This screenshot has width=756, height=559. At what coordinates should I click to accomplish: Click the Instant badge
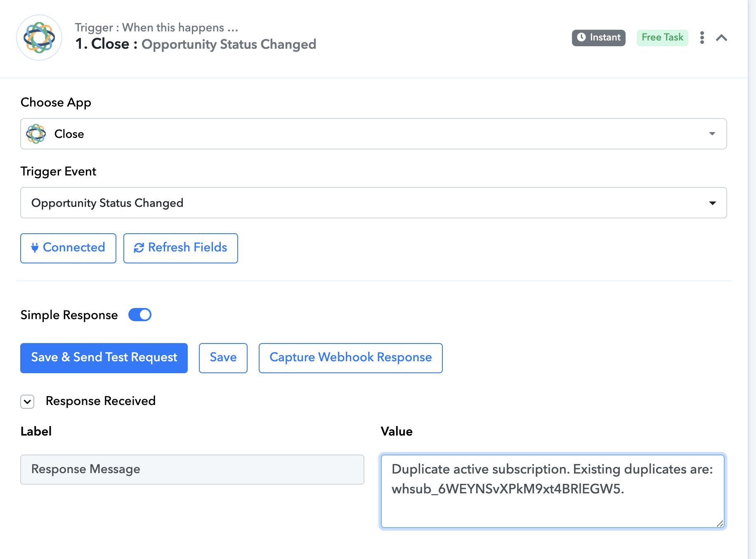(x=598, y=38)
